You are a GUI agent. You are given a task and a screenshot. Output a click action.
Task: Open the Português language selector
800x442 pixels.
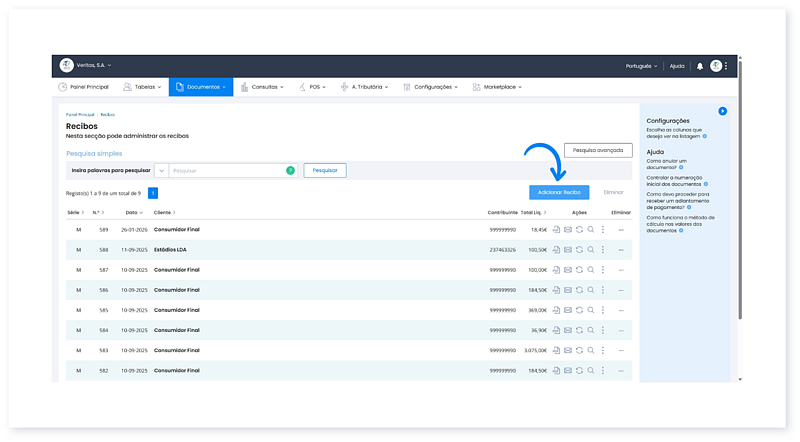tap(640, 66)
